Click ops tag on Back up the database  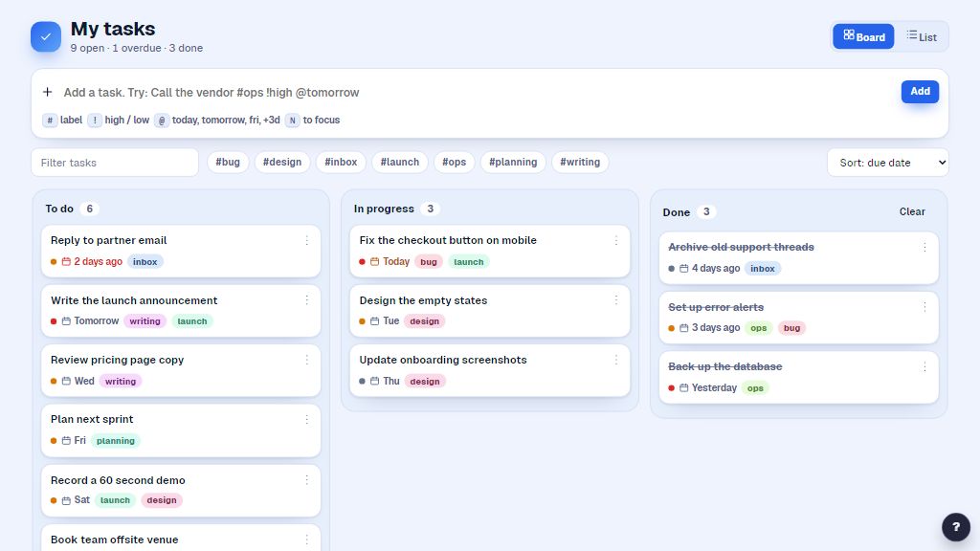click(x=755, y=388)
